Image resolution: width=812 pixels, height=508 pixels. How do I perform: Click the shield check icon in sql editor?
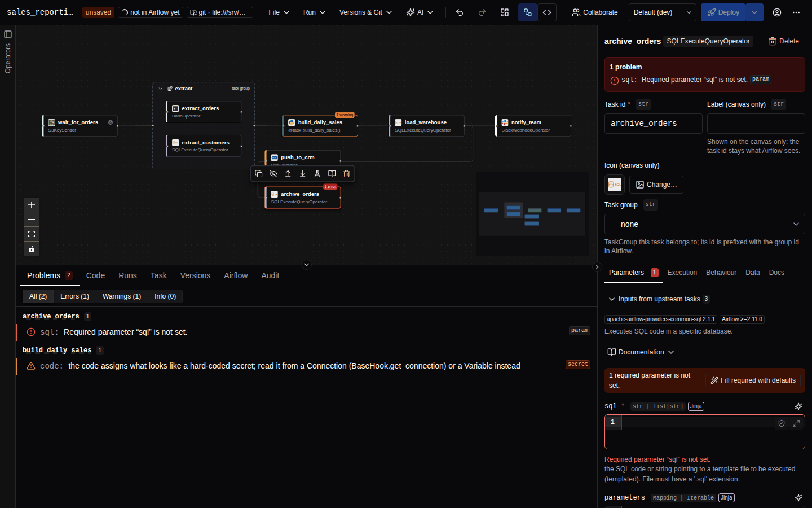tap(782, 423)
